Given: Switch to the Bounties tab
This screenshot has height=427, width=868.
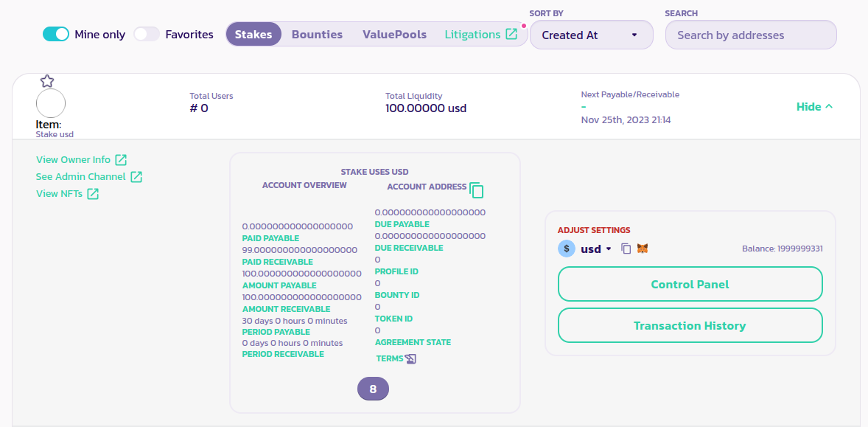Looking at the screenshot, I should tap(317, 34).
